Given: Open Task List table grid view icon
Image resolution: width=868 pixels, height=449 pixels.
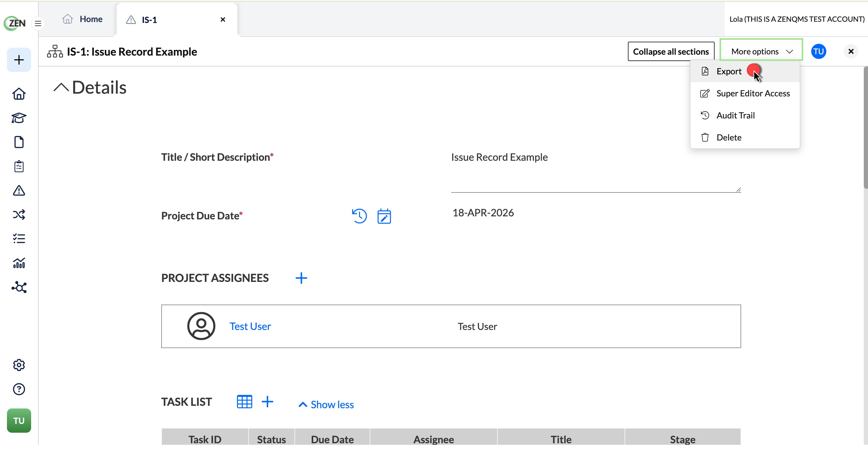Looking at the screenshot, I should tap(245, 402).
